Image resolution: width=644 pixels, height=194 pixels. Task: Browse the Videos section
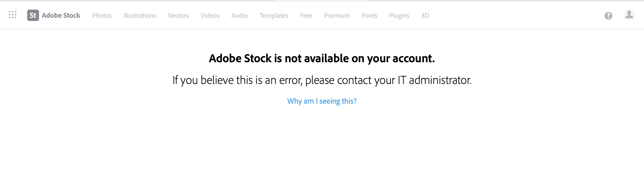point(210,16)
